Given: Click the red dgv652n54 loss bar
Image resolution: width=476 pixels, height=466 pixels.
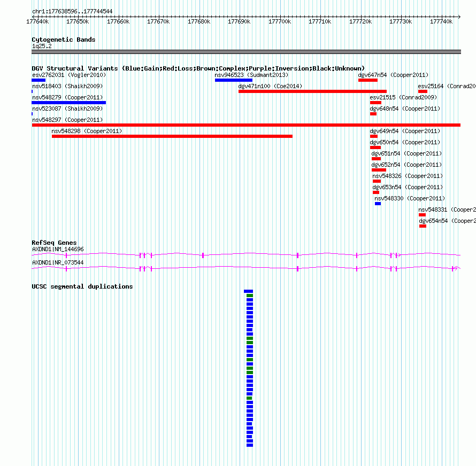Looking at the screenshot, I should [x=379, y=170].
